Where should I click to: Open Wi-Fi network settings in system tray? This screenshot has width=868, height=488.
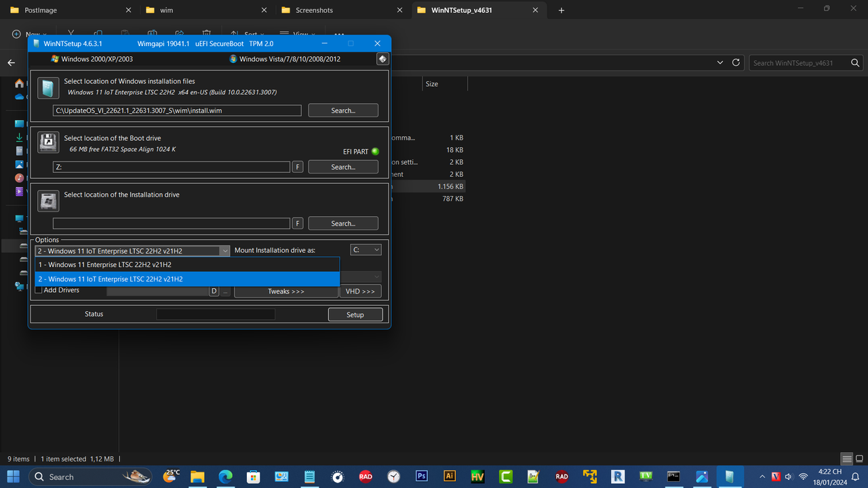click(803, 476)
